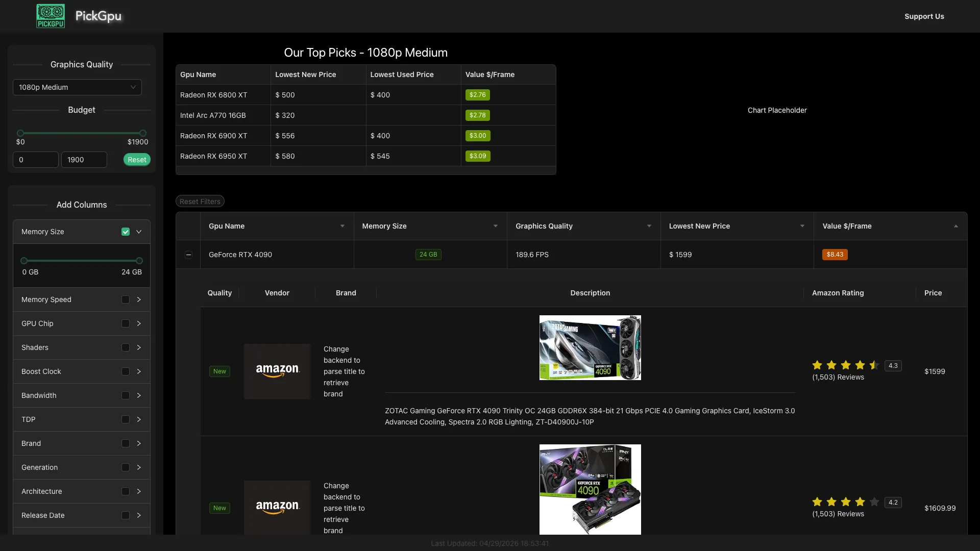980x551 pixels.
Task: Click the budget Reset button
Action: pyautogui.click(x=137, y=160)
